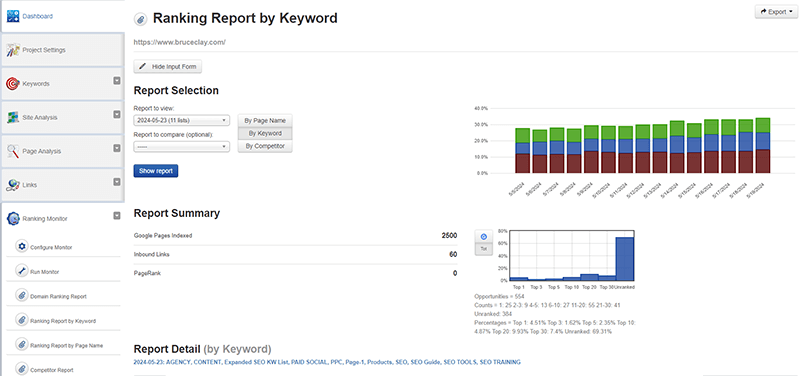The height and width of the screenshot is (376, 800).
Task: Open the SEO Guide list link
Action: (x=427, y=362)
